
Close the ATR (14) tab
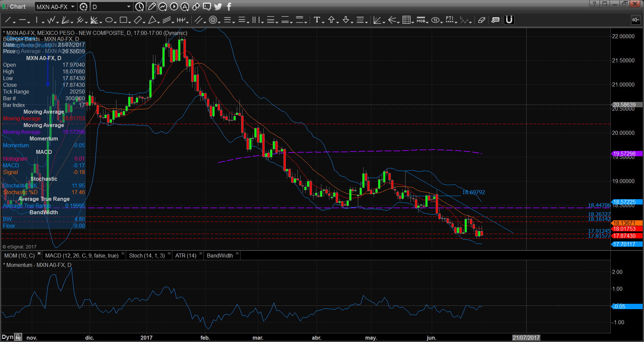[x=201, y=254]
